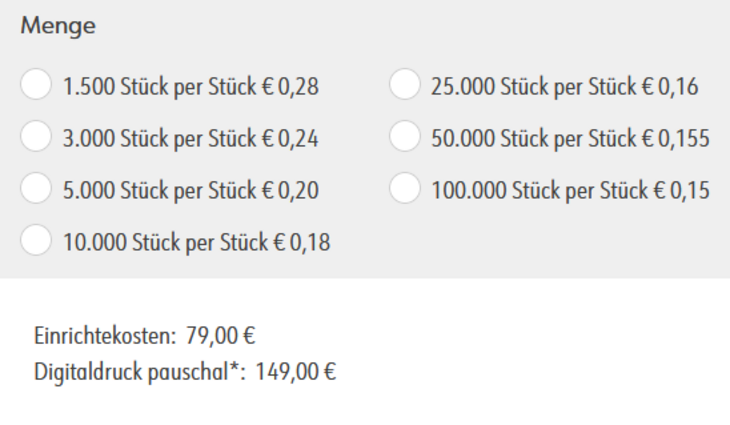Viewport: 730px width, 425px height.
Task: Click the label text '10.000 Stück per Stück € 0,18'
Action: pyautogui.click(x=197, y=242)
